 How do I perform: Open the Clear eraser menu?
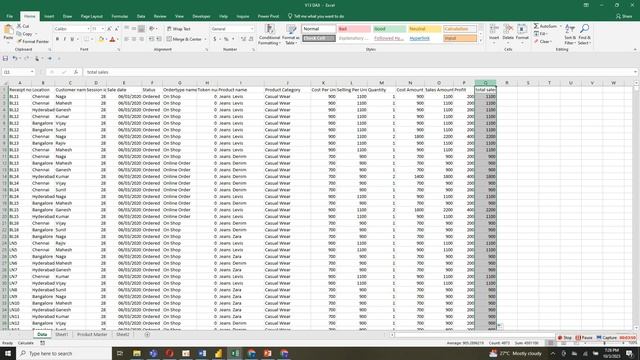[543, 42]
